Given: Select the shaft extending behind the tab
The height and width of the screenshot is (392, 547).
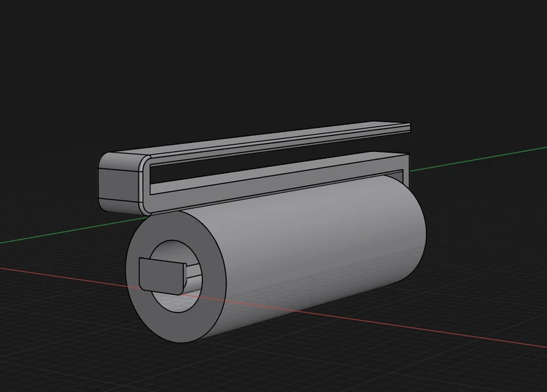Looking at the screenshot, I should click(x=194, y=273).
